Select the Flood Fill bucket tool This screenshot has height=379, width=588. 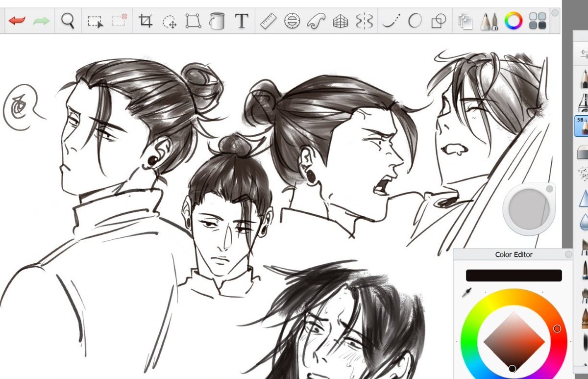coord(217,21)
